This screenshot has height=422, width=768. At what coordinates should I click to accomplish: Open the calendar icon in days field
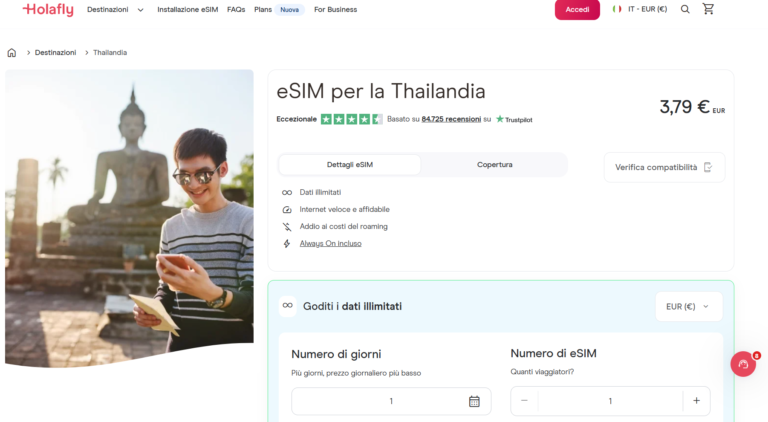click(474, 401)
